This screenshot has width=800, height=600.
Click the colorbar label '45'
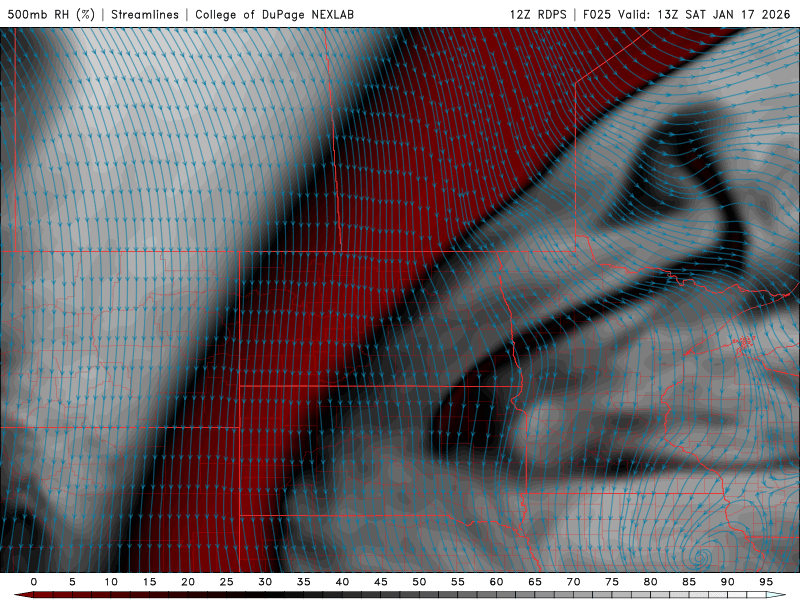[380, 582]
